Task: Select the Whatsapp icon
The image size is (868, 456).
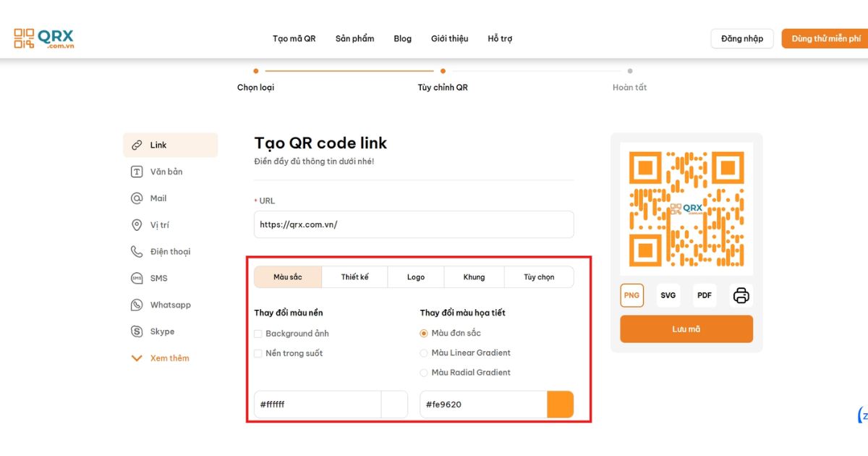Action: point(137,305)
